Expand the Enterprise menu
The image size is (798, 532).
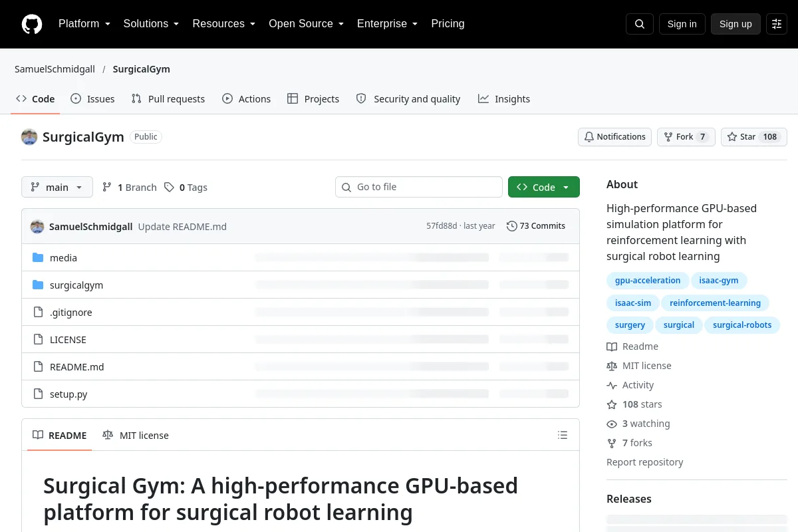pos(387,24)
